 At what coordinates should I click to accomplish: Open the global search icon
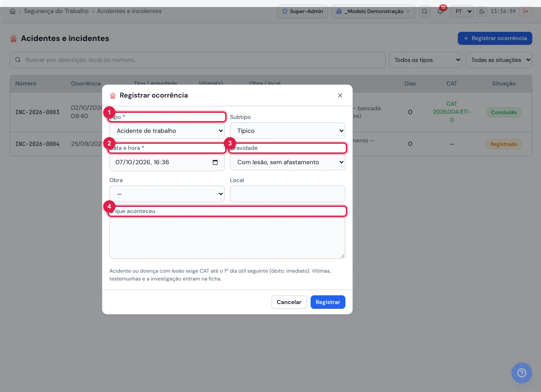point(425,11)
